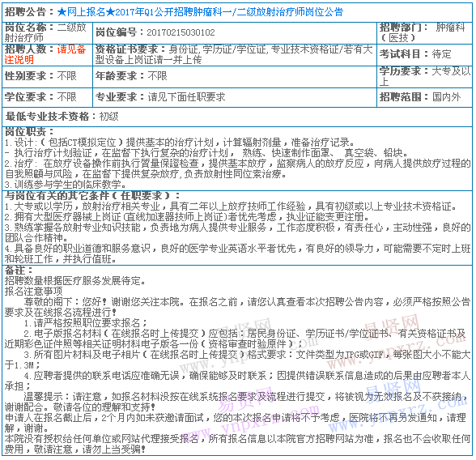Click the '性别要求：不限' cell
This screenshot has height=460, width=476.
click(x=47, y=76)
